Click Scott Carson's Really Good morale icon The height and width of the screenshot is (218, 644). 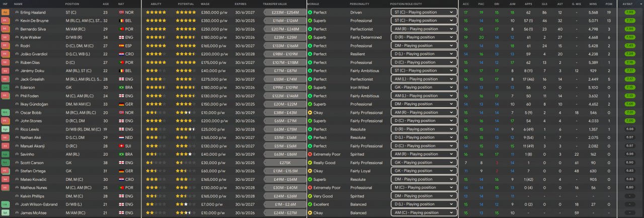click(310, 163)
